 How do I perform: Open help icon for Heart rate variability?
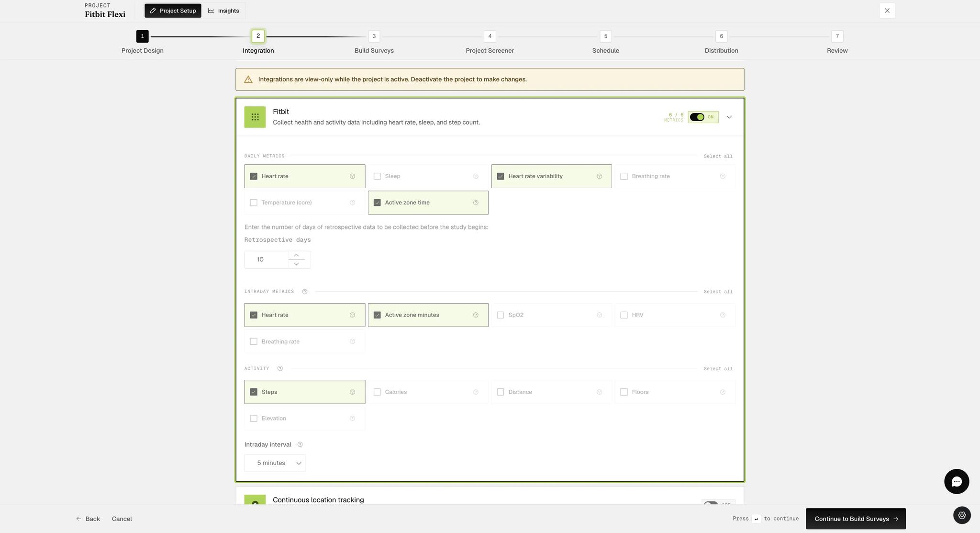pos(599,176)
